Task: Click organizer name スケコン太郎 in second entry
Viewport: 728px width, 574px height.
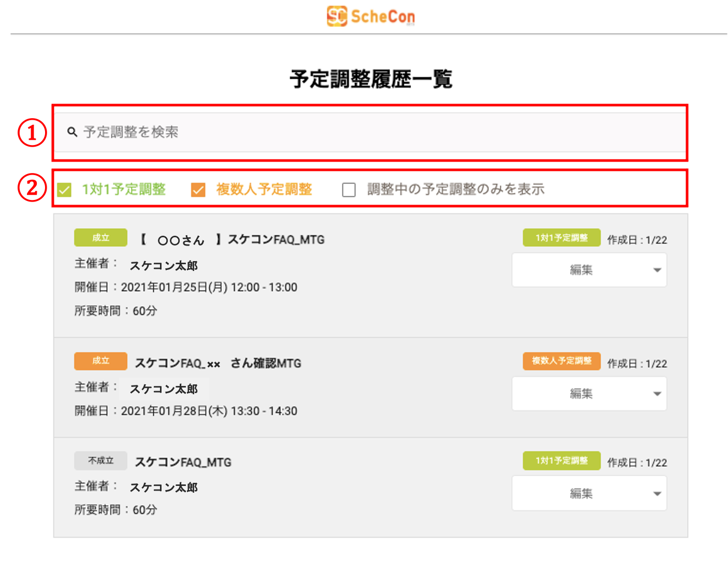Action: [163, 389]
